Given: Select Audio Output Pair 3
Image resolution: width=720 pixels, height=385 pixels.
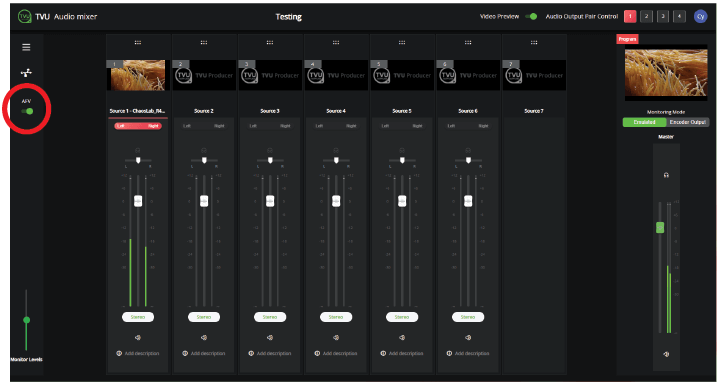Looking at the screenshot, I should 663,17.
